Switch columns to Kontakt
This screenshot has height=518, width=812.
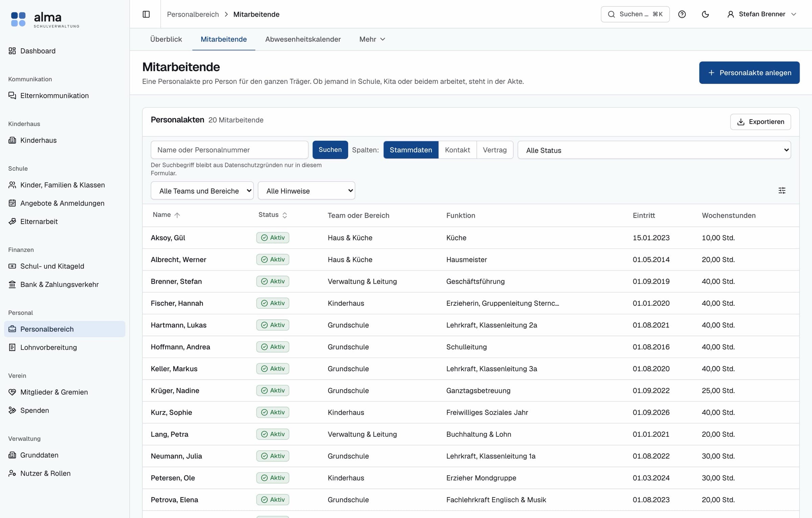457,150
